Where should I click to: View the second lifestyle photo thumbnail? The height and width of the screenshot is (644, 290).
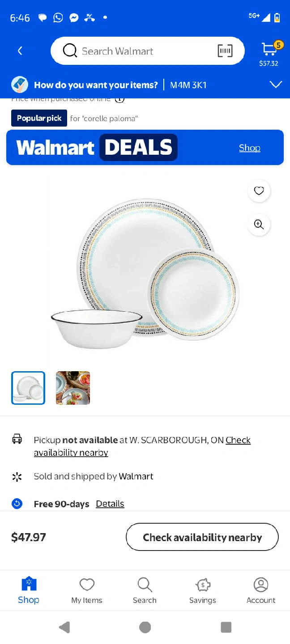[73, 388]
